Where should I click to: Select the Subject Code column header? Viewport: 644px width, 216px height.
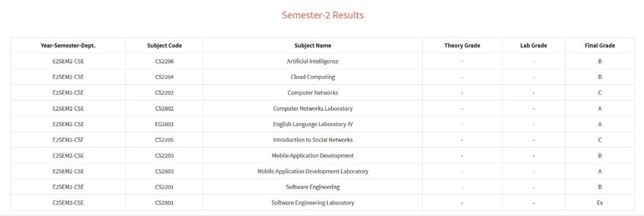(x=164, y=46)
